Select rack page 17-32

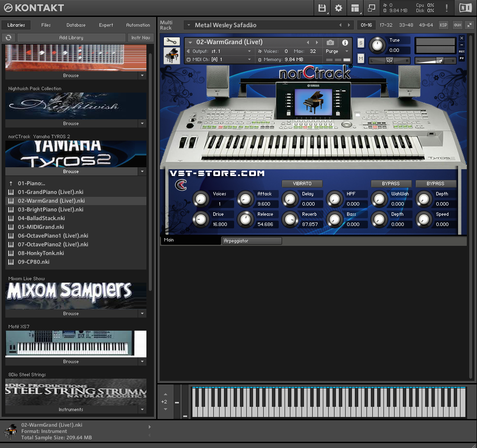click(386, 25)
